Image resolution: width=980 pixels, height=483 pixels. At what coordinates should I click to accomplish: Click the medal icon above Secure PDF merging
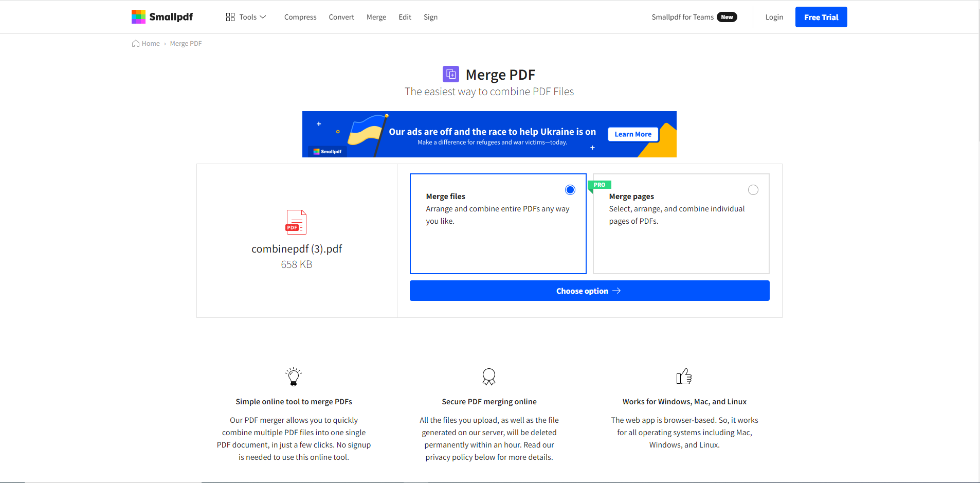click(x=488, y=377)
